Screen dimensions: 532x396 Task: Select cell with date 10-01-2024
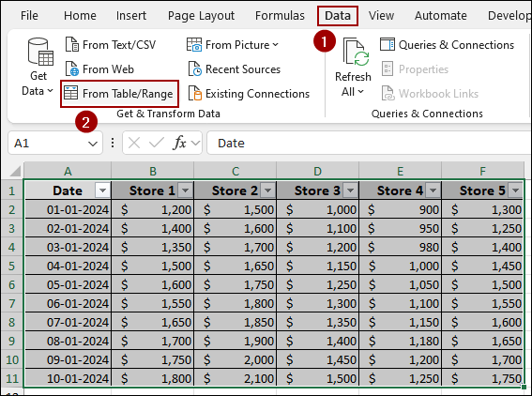(68, 378)
